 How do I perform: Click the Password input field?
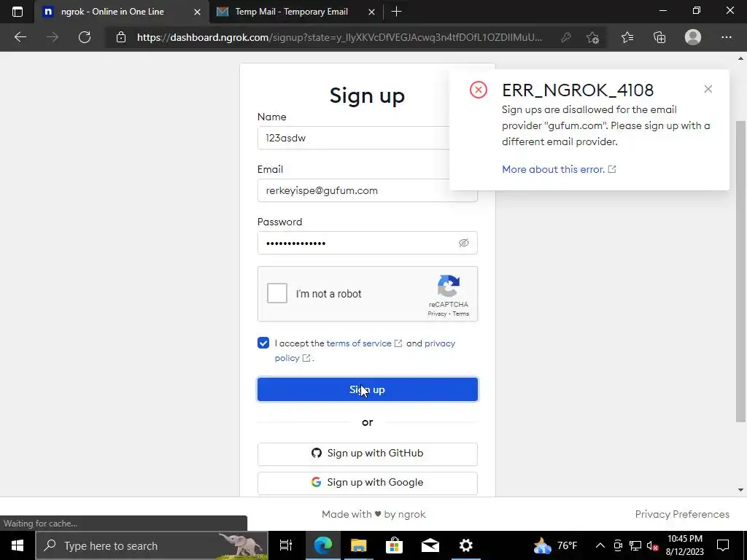coord(368,243)
